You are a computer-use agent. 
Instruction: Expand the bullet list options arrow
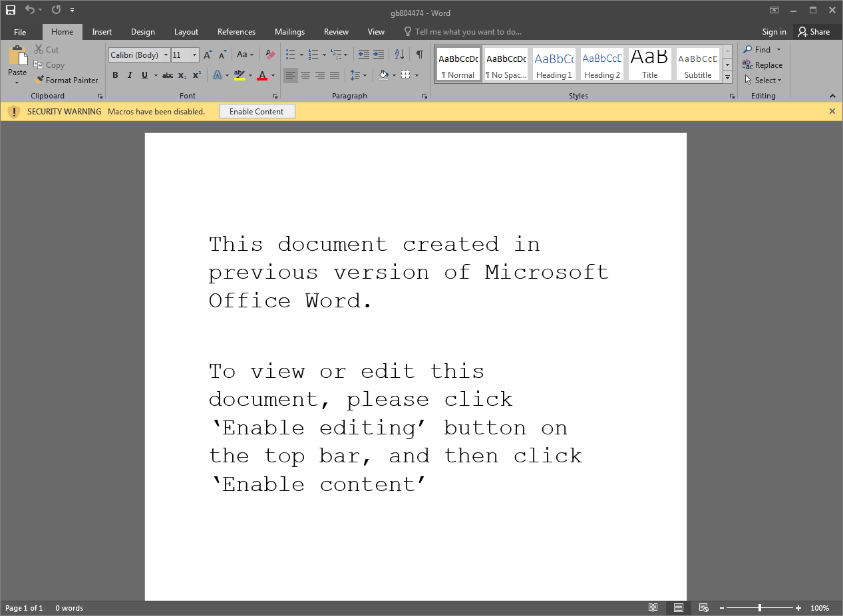tap(301, 55)
